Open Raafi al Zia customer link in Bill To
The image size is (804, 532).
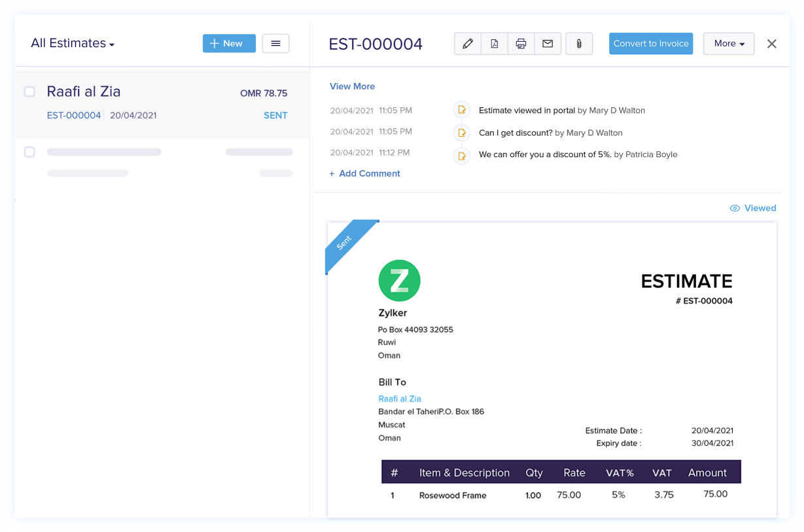400,399
